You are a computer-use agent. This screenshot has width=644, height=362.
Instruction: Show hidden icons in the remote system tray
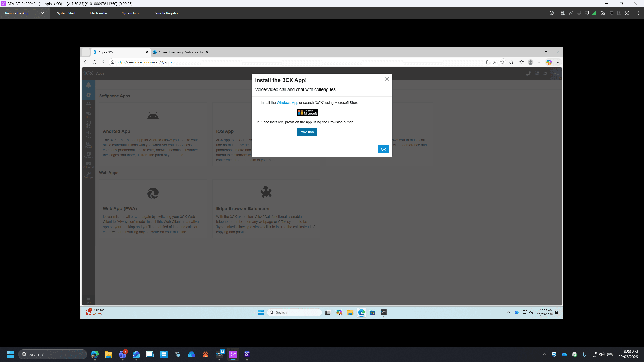tap(508, 312)
